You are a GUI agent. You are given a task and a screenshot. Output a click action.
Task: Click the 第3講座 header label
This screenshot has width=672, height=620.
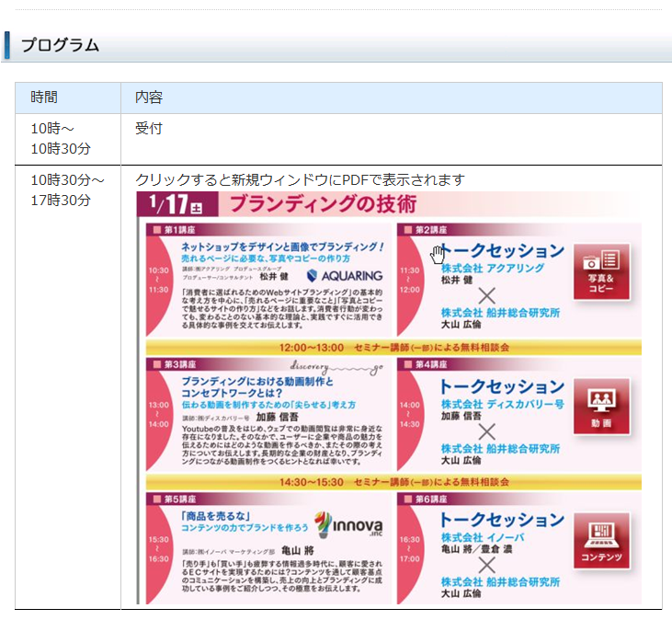[x=179, y=364]
